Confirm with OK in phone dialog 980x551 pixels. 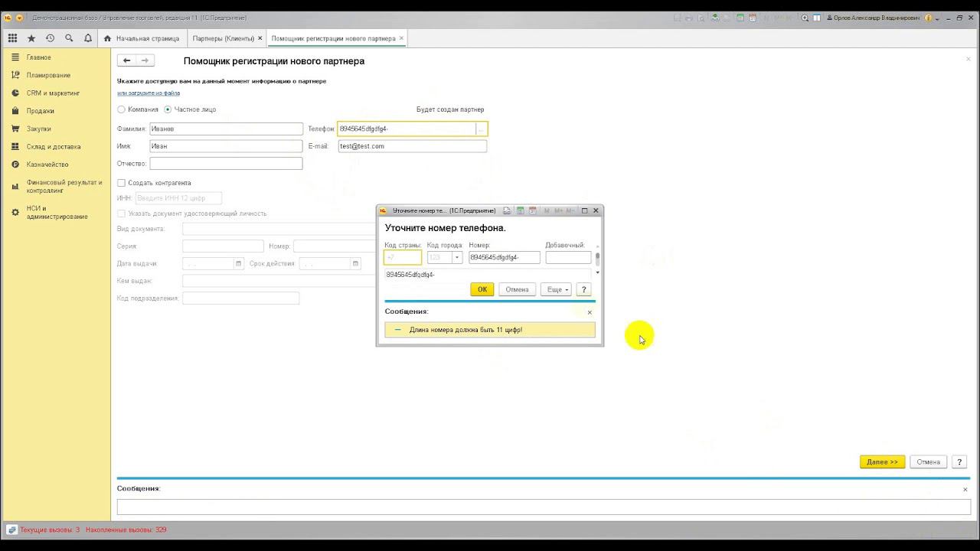[482, 289]
